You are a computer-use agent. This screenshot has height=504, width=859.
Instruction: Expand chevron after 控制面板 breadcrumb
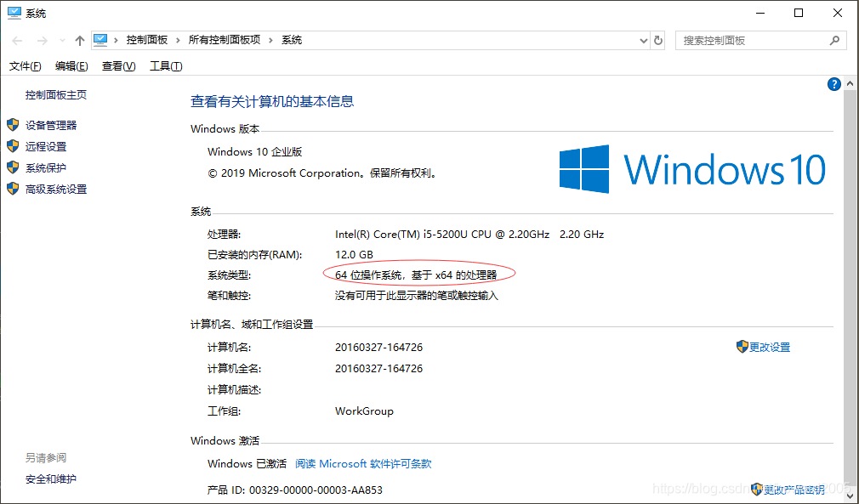[178, 41]
